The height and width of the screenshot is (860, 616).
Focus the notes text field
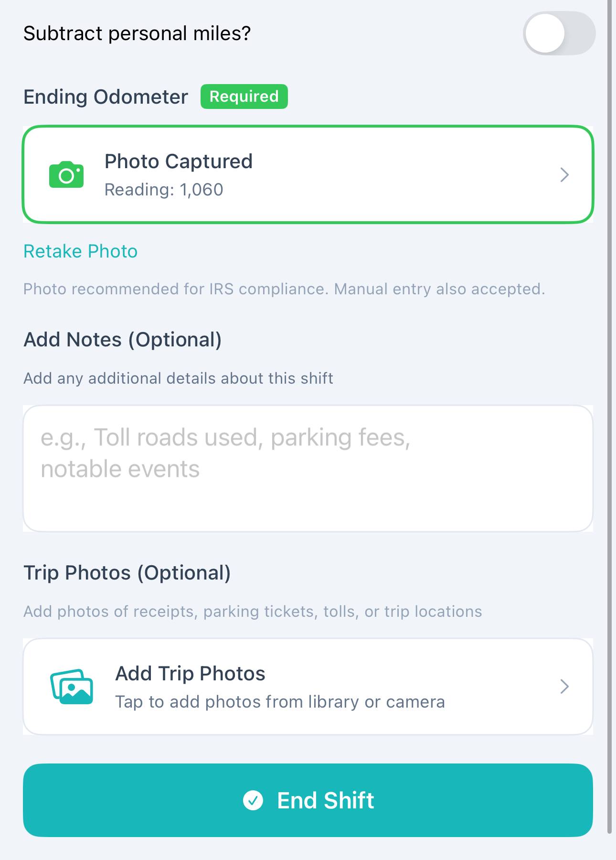[308, 468]
